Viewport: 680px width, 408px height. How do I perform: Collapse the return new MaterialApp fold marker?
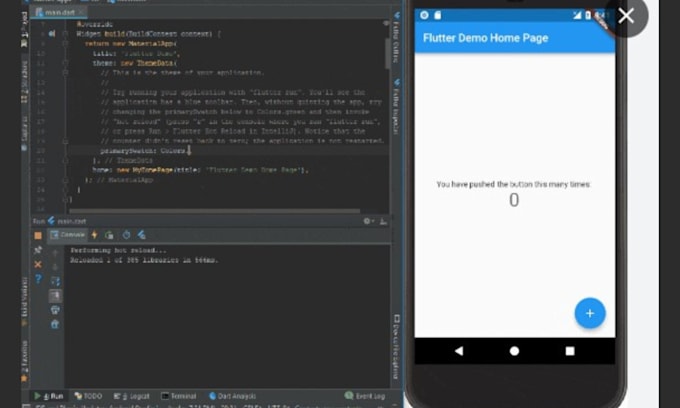point(65,43)
